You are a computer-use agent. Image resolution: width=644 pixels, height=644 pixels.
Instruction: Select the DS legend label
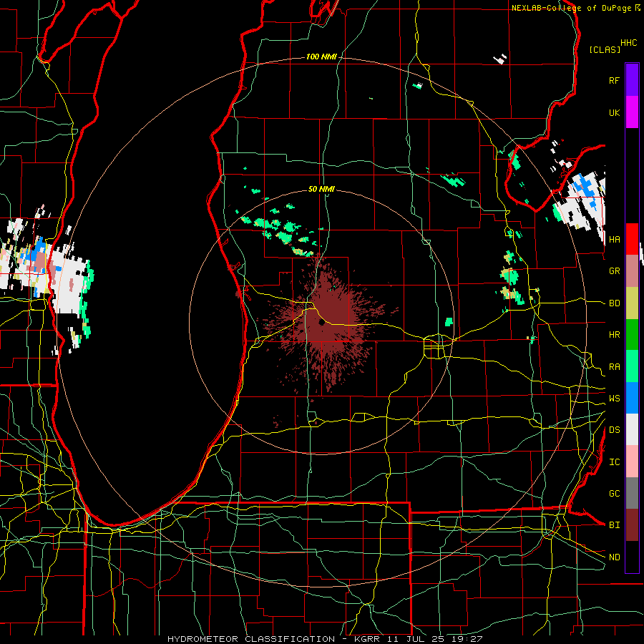click(x=614, y=430)
